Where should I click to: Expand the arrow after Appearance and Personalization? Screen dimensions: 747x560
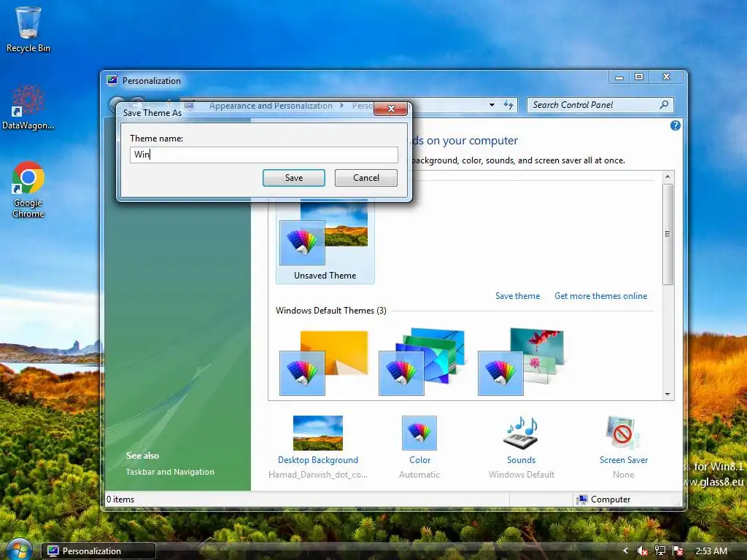(x=342, y=106)
